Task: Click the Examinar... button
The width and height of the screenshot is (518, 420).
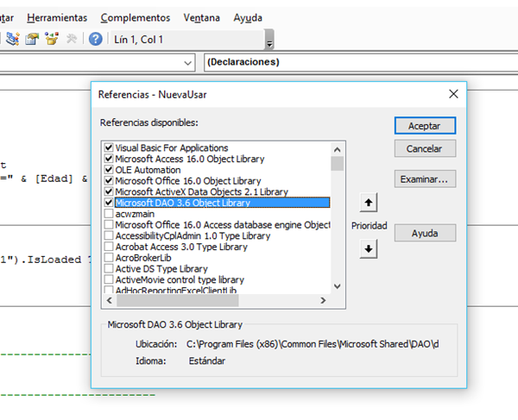Action: click(424, 179)
